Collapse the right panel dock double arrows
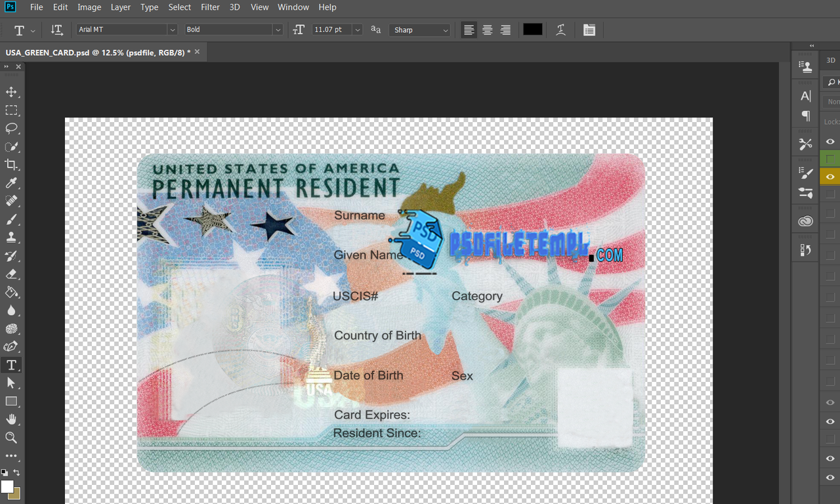Screen dimensions: 840x504 point(812,45)
